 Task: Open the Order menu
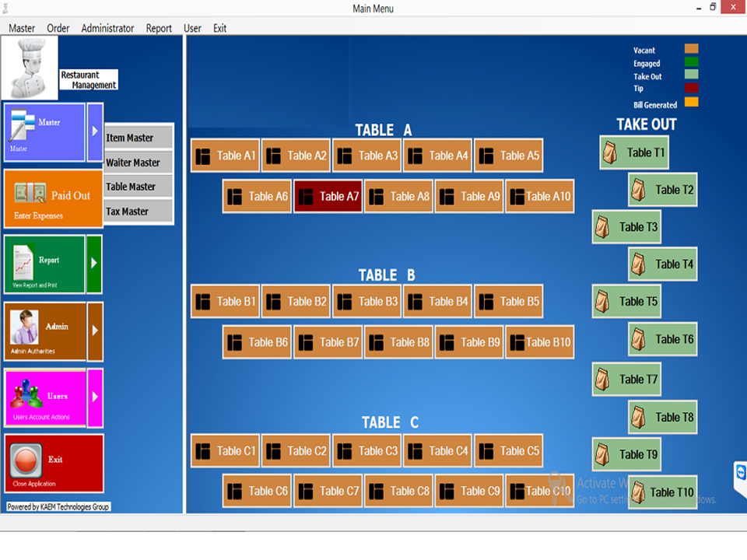[x=58, y=28]
